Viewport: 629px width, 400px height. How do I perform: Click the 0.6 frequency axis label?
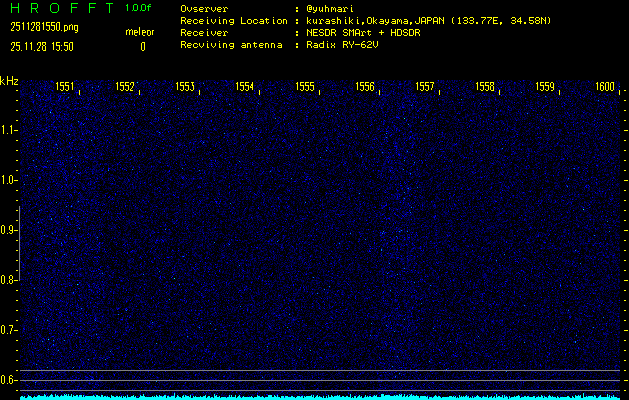tap(9, 380)
